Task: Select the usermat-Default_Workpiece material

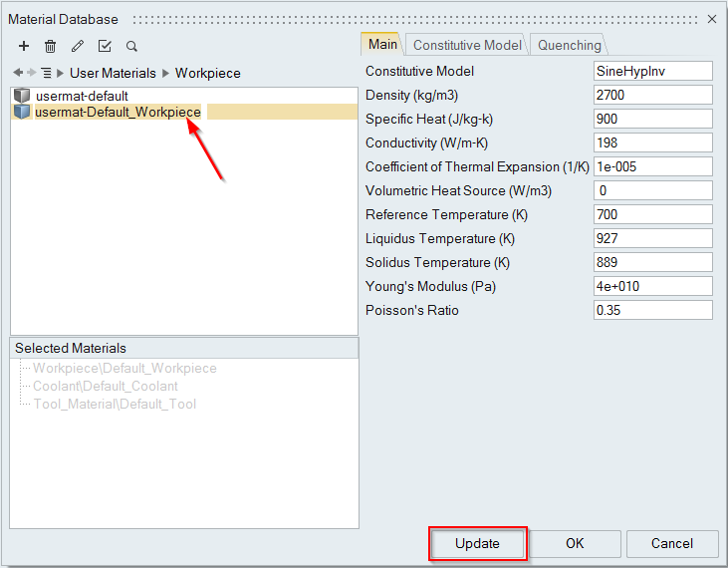Action: click(118, 113)
